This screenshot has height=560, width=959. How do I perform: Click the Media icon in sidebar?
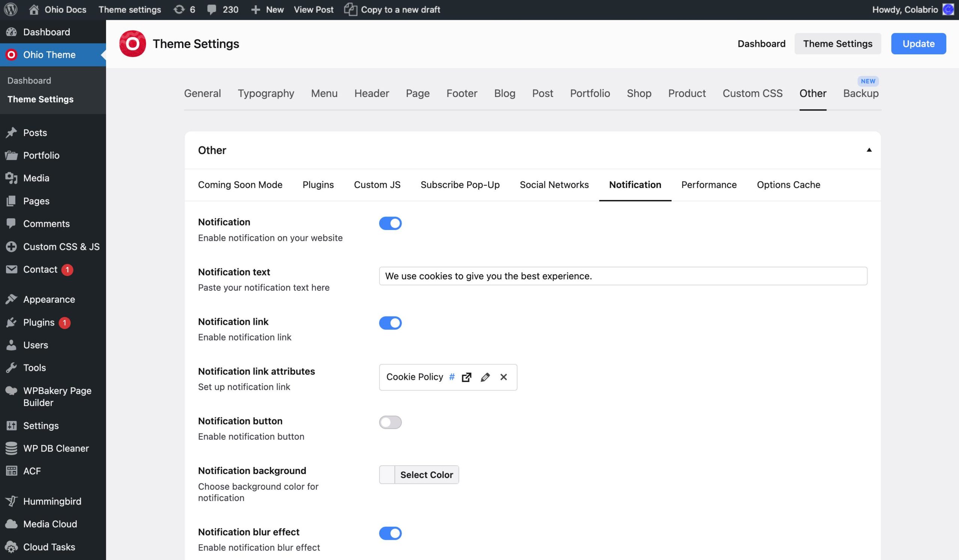click(x=11, y=178)
